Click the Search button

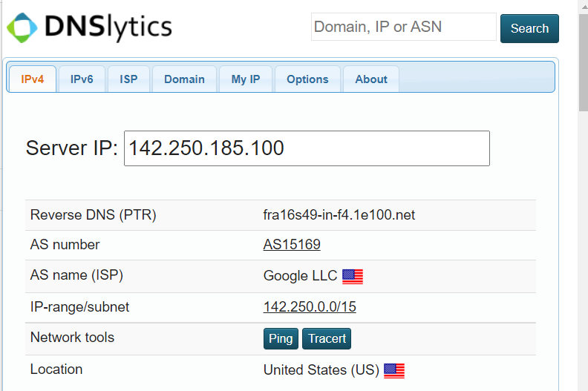point(529,28)
